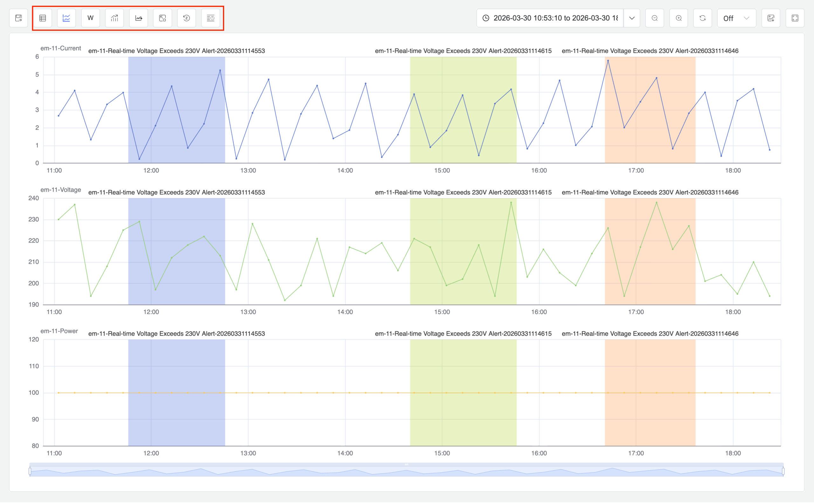The height and width of the screenshot is (504, 814).
Task: Click the expand-to-corner resize icon
Action: pyautogui.click(x=162, y=18)
